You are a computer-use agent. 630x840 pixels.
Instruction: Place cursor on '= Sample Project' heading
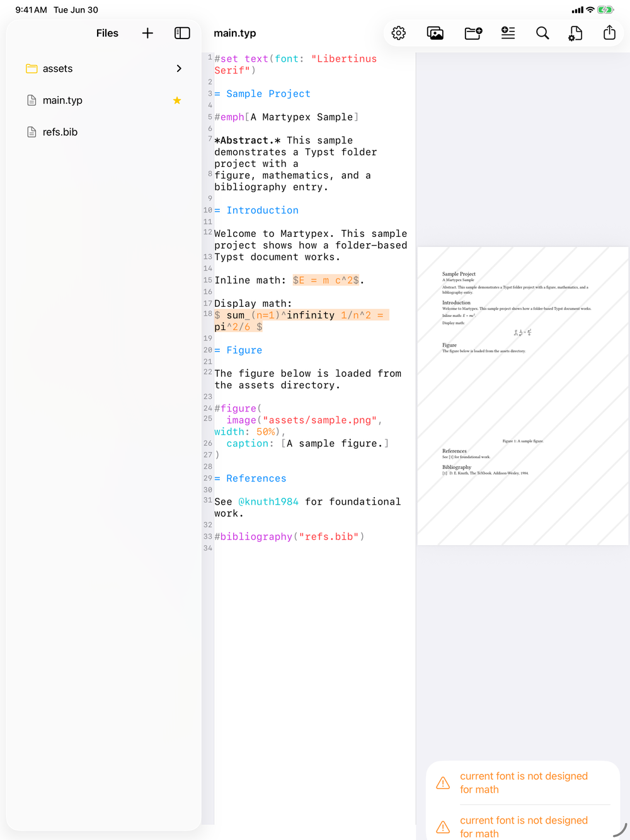click(x=262, y=94)
